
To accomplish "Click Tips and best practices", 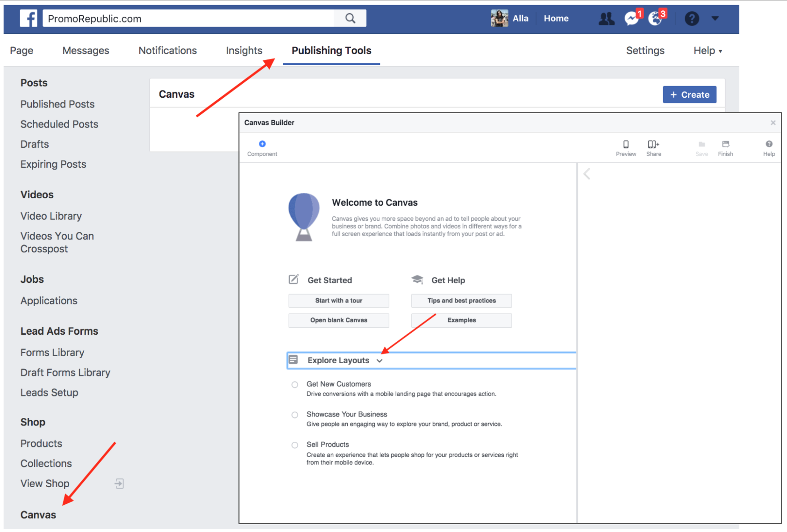I will [x=461, y=301].
